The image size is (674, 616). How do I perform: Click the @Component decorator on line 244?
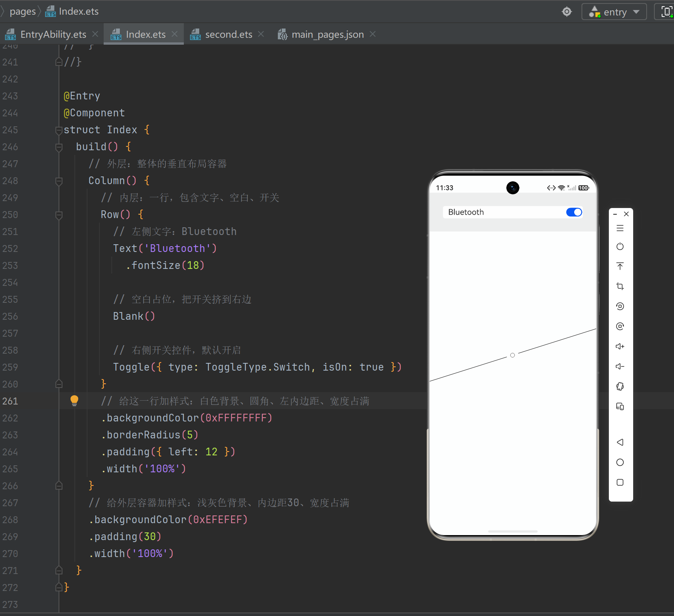coord(94,113)
